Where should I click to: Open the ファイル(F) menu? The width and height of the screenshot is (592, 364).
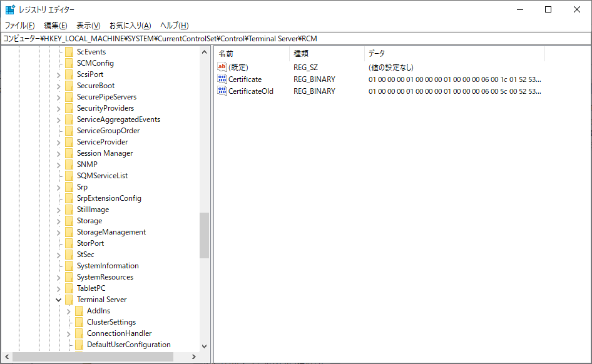point(19,25)
